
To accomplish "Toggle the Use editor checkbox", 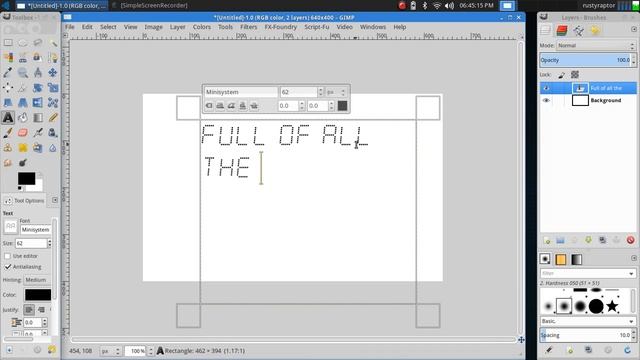I will point(7,256).
